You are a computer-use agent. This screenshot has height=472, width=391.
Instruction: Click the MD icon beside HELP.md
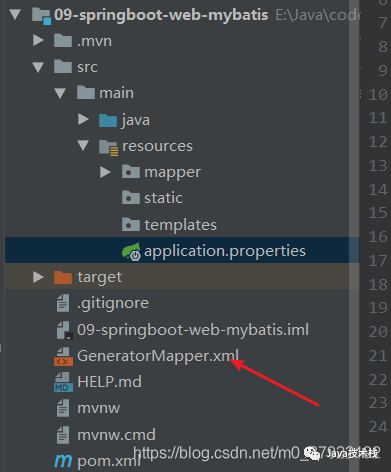point(63,382)
